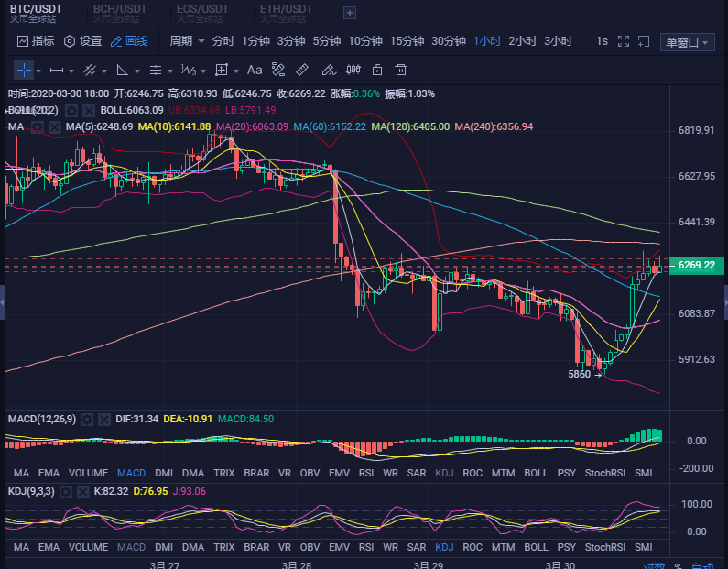Switch to the BCH/USDT tab
Viewport: 728px width, 569px height.
[120, 14]
